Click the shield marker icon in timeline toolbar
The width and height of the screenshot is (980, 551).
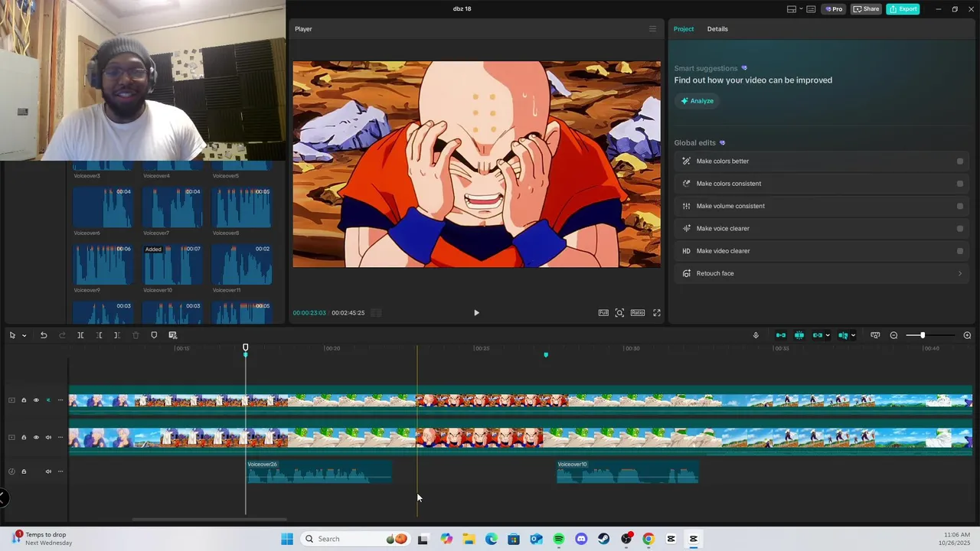[154, 335]
